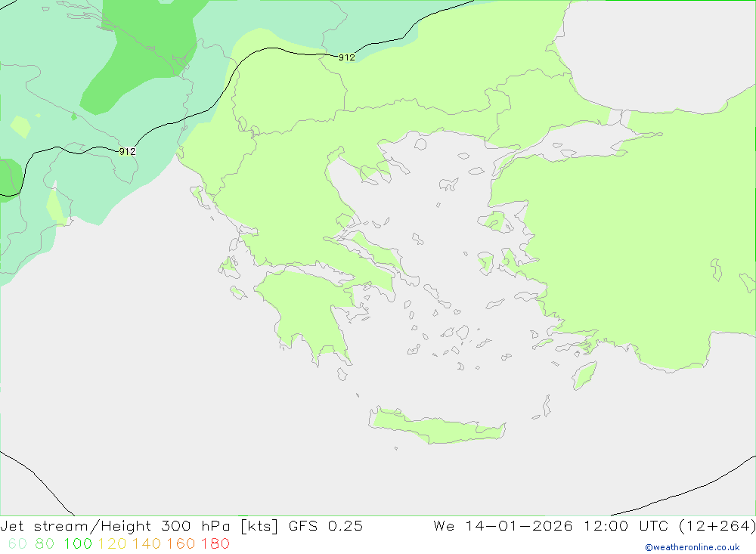Image resolution: width=756 pixels, height=554 pixels.
Task: Click the '(12+264)' forecast offset text
Action: click(717, 525)
